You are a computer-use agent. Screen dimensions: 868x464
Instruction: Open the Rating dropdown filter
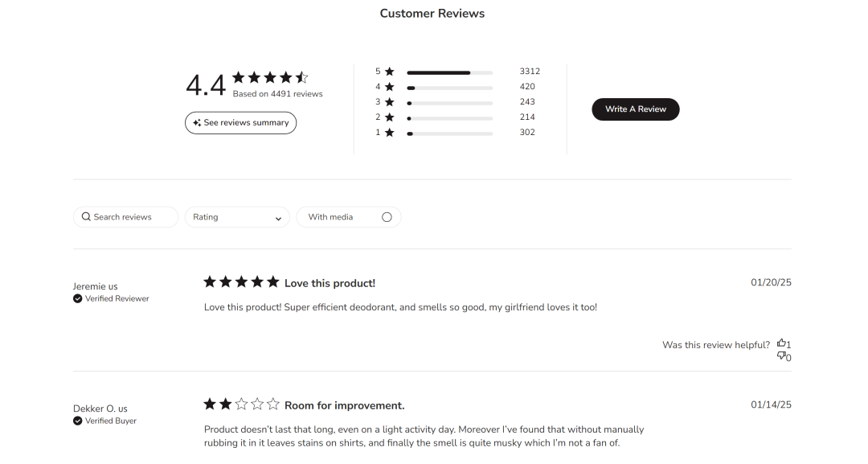click(237, 217)
